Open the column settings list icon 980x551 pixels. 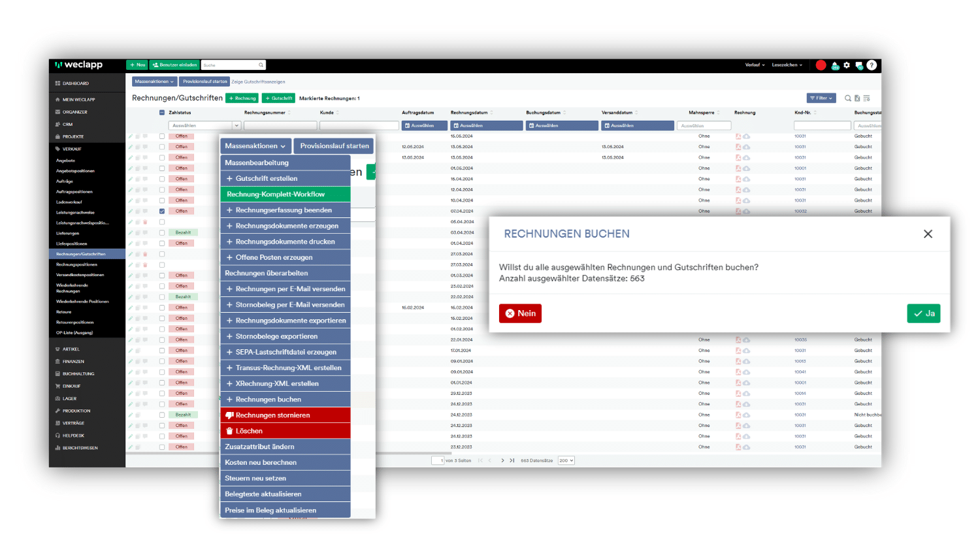(x=867, y=99)
